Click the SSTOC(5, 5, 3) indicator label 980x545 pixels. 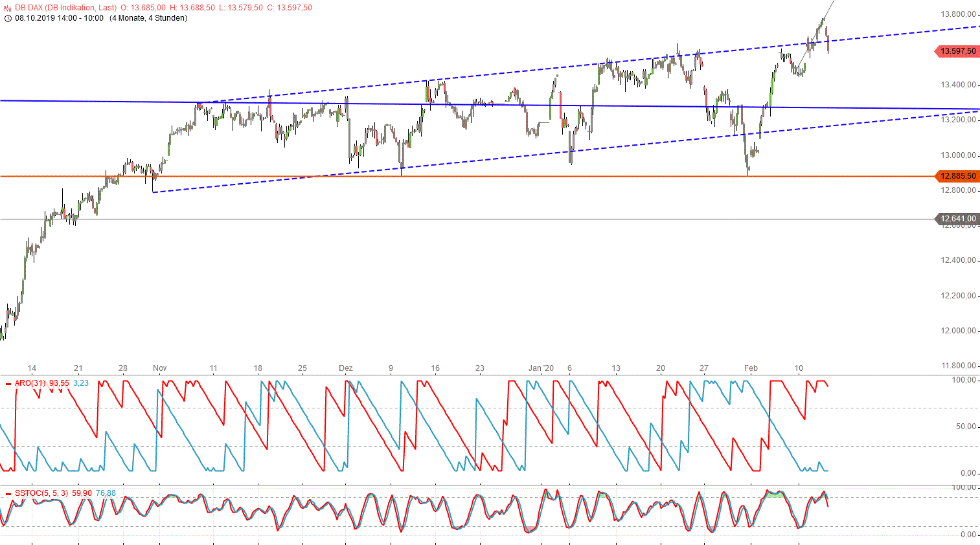41,493
